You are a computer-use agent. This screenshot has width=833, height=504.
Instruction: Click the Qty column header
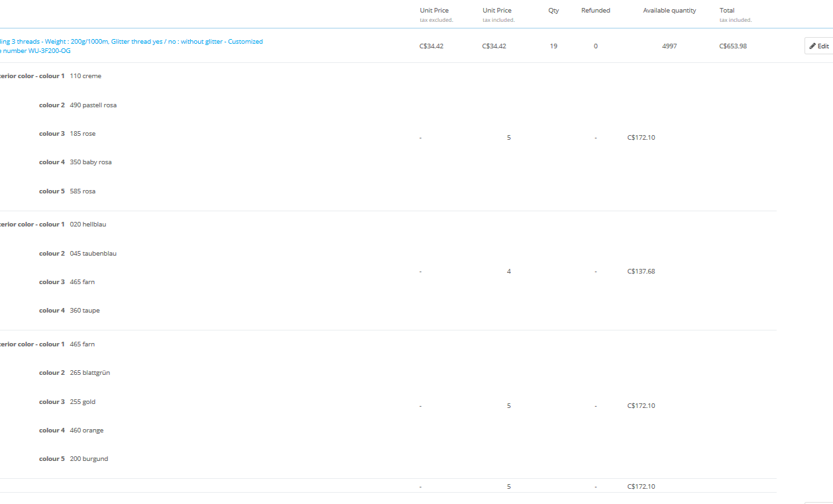[553, 11]
